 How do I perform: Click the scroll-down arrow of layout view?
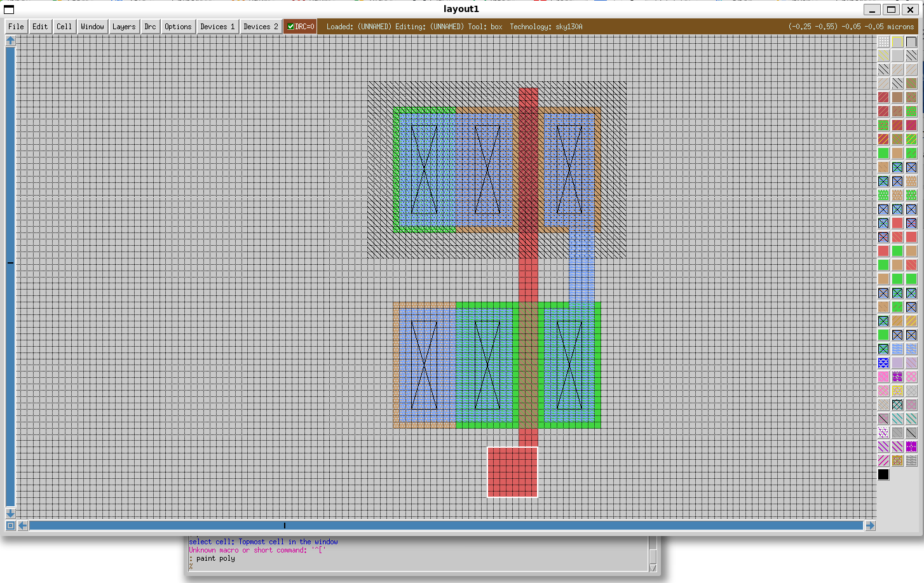tap(10, 513)
